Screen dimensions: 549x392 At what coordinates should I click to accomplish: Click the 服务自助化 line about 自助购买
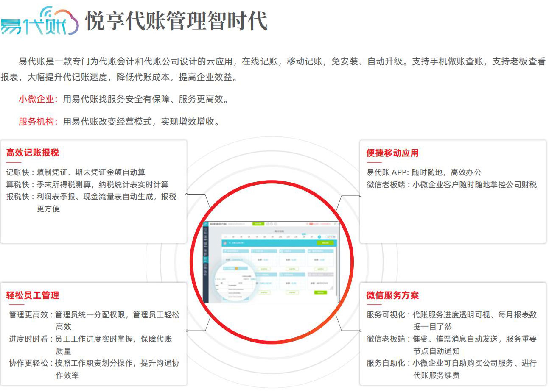click(x=451, y=369)
